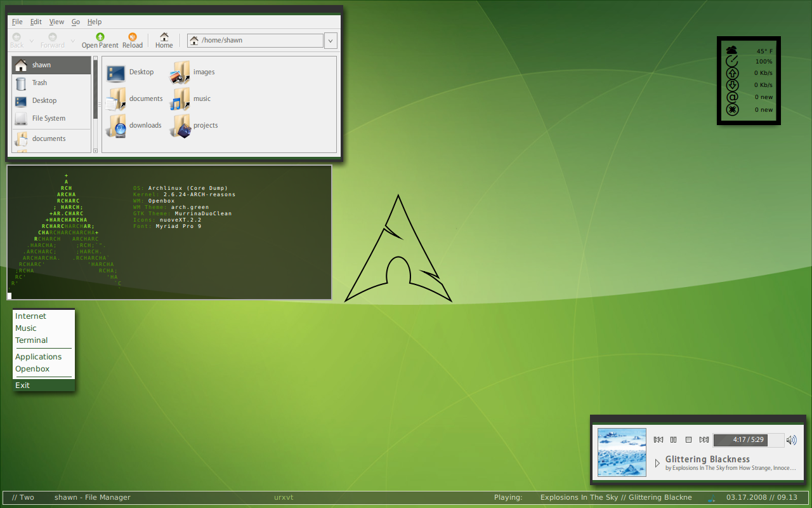
Task: Skip to the previous track
Action: coord(658,439)
